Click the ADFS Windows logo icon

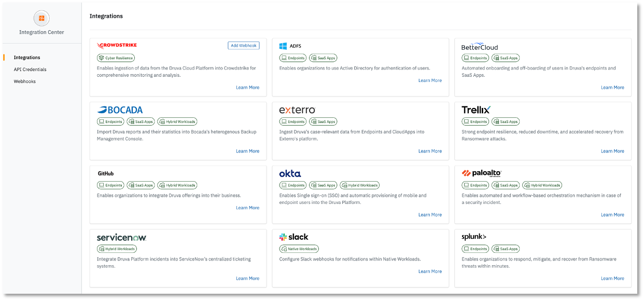[283, 46]
